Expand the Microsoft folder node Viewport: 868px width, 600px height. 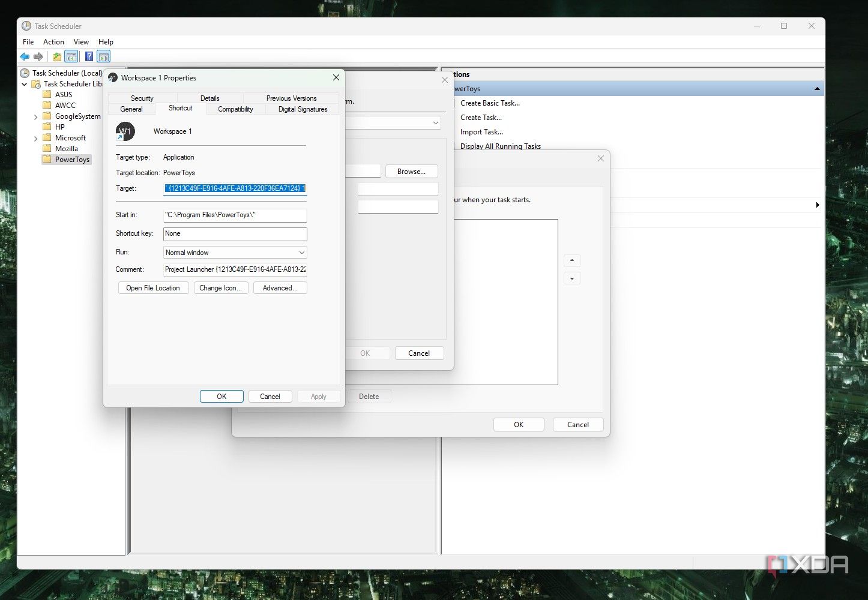click(35, 138)
